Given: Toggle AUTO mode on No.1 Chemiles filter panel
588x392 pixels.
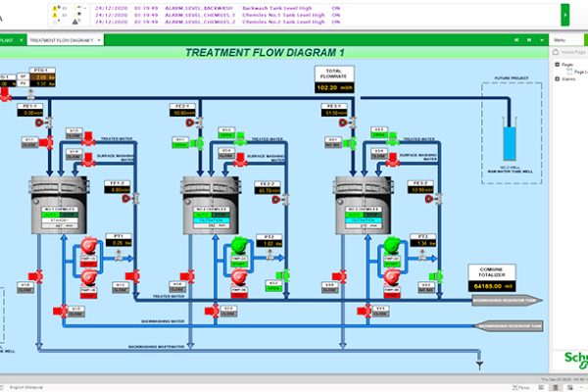Looking at the screenshot, I should pos(51,215).
